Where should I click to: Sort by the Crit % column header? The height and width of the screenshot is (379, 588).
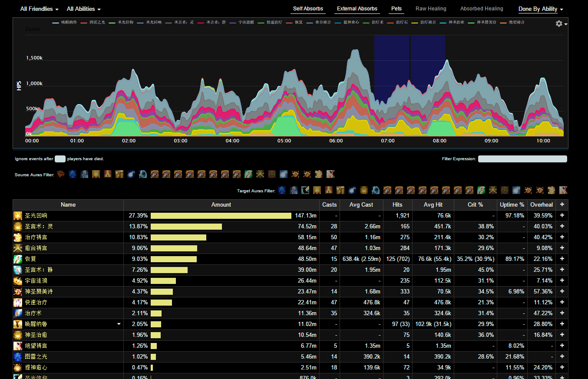[475, 204]
